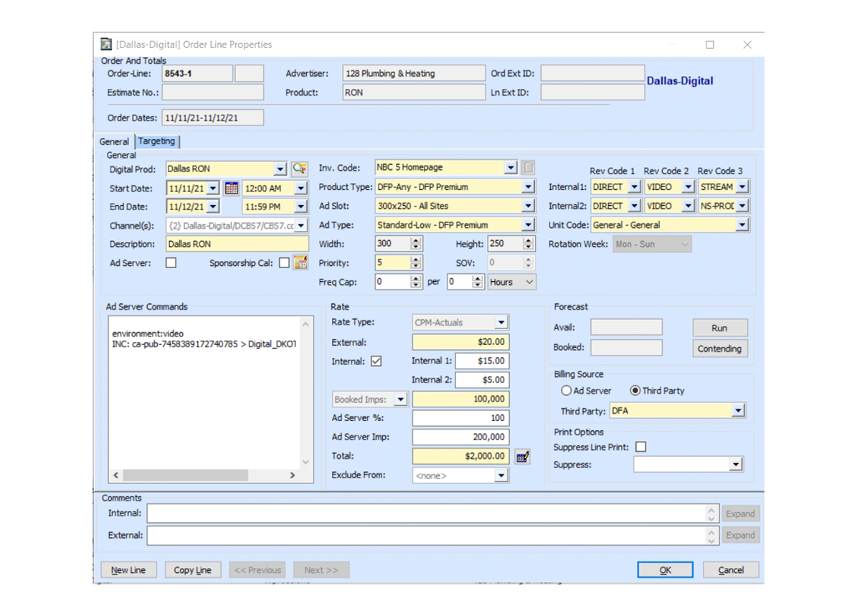Click the Copy Line button
857x616 pixels.
192,570
